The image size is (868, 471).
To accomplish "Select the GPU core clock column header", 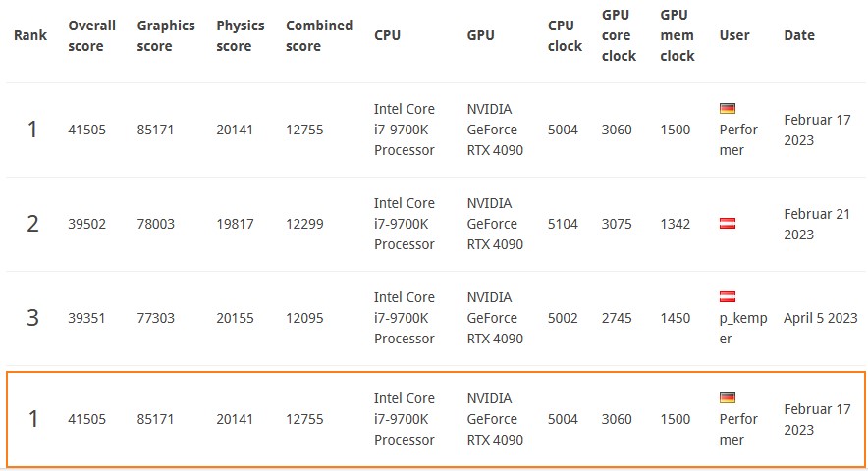I will (x=619, y=35).
